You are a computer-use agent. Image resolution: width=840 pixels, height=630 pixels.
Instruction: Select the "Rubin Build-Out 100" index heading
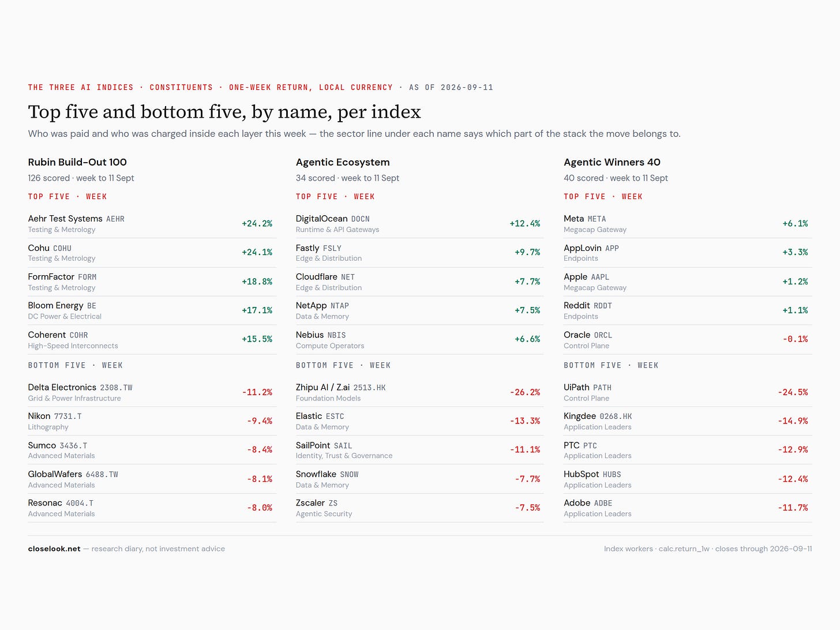[x=77, y=162]
